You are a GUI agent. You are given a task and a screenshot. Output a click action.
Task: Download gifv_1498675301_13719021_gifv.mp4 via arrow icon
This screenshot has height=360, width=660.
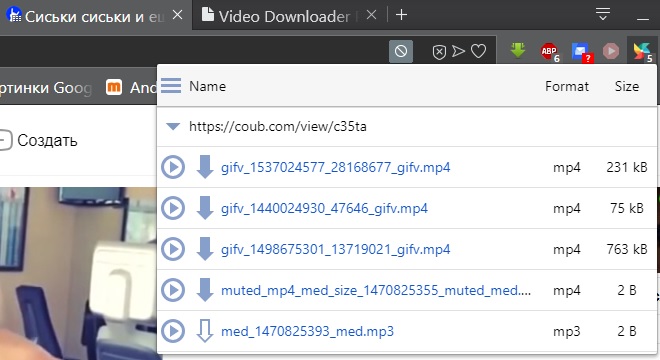(x=205, y=249)
